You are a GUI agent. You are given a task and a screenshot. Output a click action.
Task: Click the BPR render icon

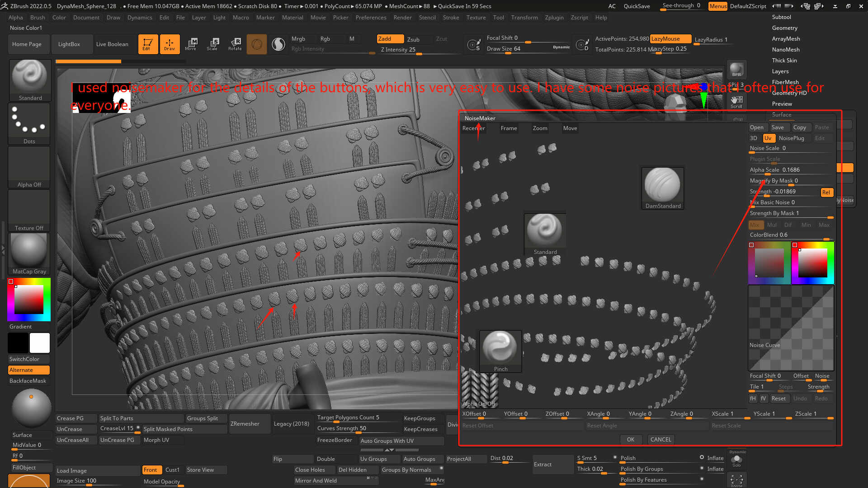[x=736, y=69]
